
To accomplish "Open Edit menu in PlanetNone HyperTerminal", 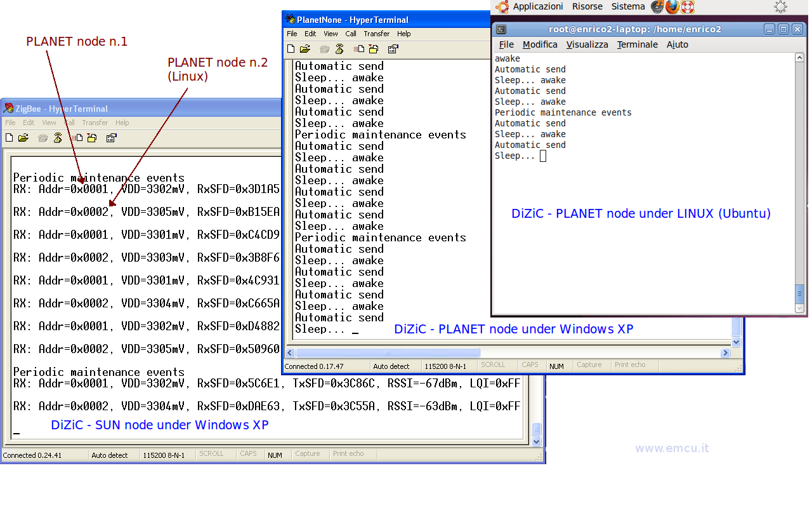I will click(x=310, y=34).
